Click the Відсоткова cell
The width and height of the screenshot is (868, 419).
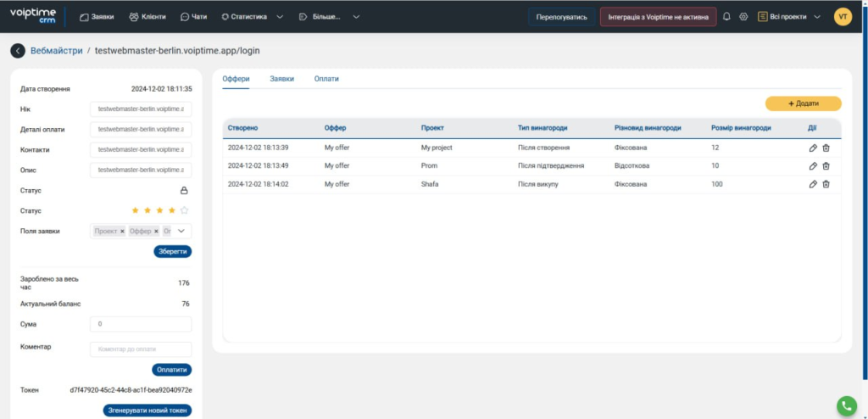point(632,165)
